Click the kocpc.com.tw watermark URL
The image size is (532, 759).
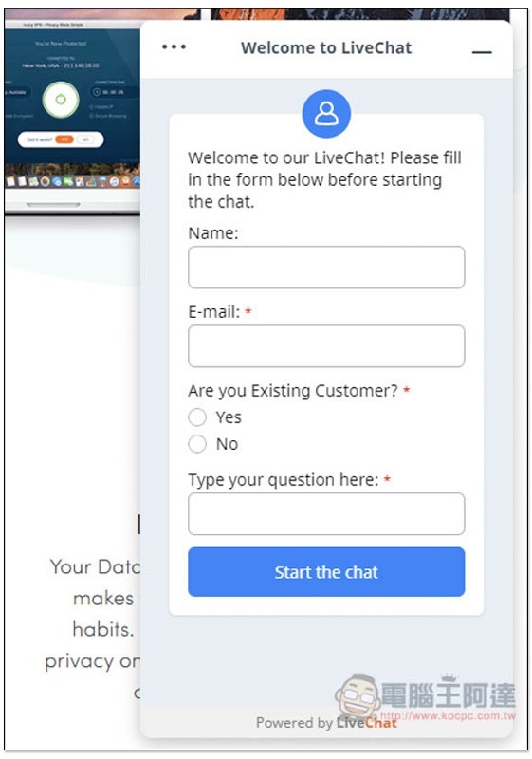448,715
